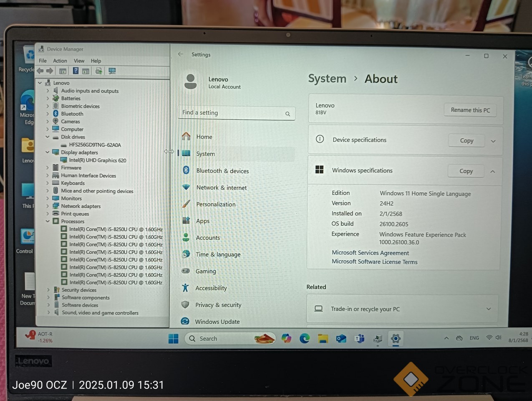Expand the Device specifications section chevron

point(493,141)
